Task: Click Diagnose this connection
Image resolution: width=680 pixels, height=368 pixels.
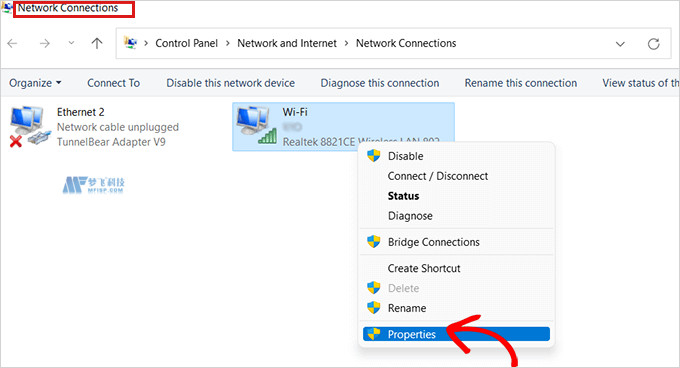Action: click(x=380, y=83)
